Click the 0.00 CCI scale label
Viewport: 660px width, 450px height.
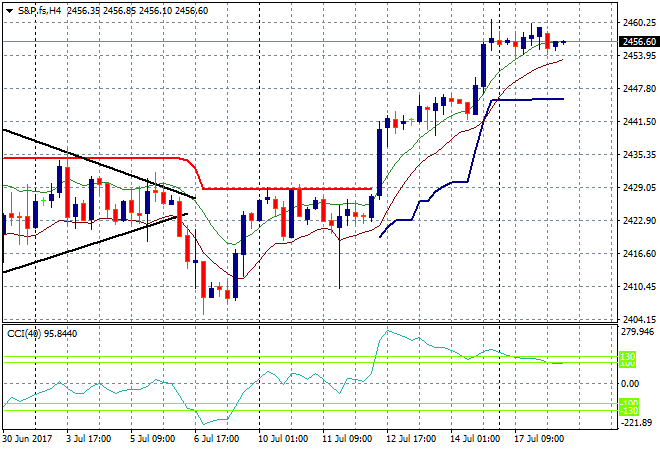(630, 383)
